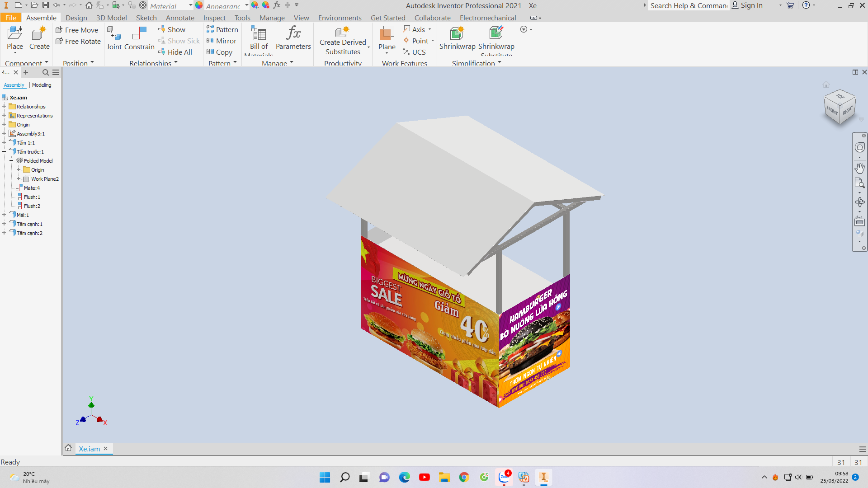Click the Free Rotate button

coord(78,42)
